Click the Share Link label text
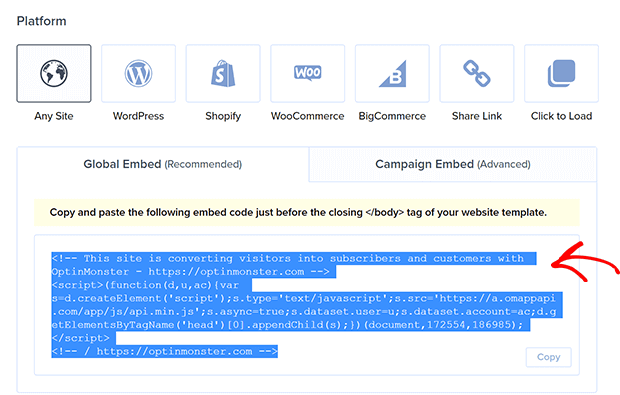Screen dimensions: 620x395 point(477,116)
